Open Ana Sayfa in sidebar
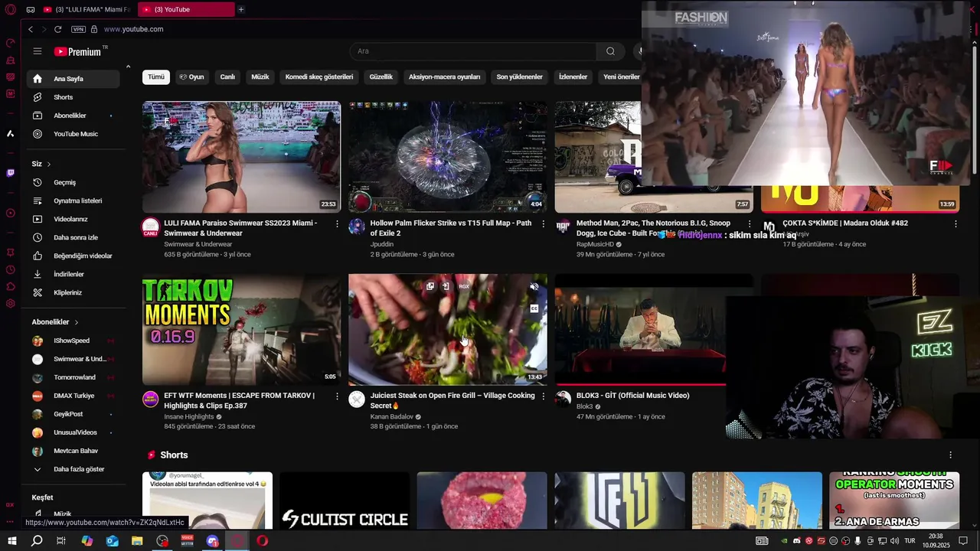The height and width of the screenshot is (551, 980). point(73,79)
